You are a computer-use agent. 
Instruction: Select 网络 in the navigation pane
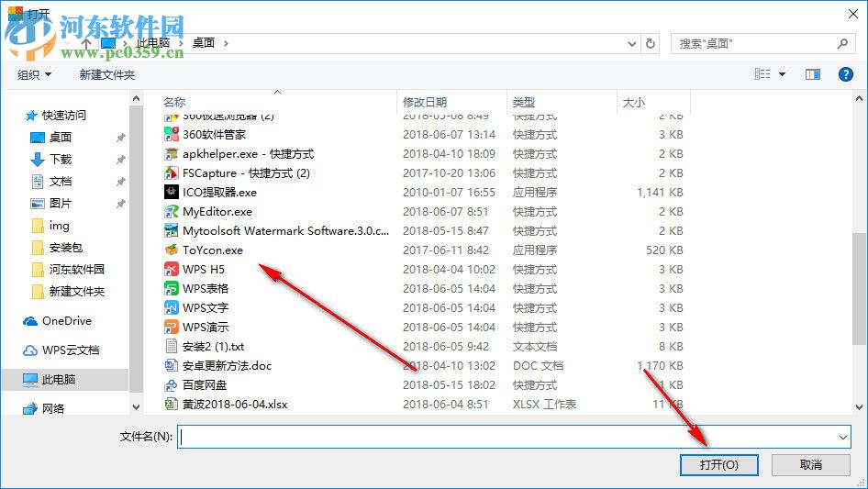(x=43, y=408)
